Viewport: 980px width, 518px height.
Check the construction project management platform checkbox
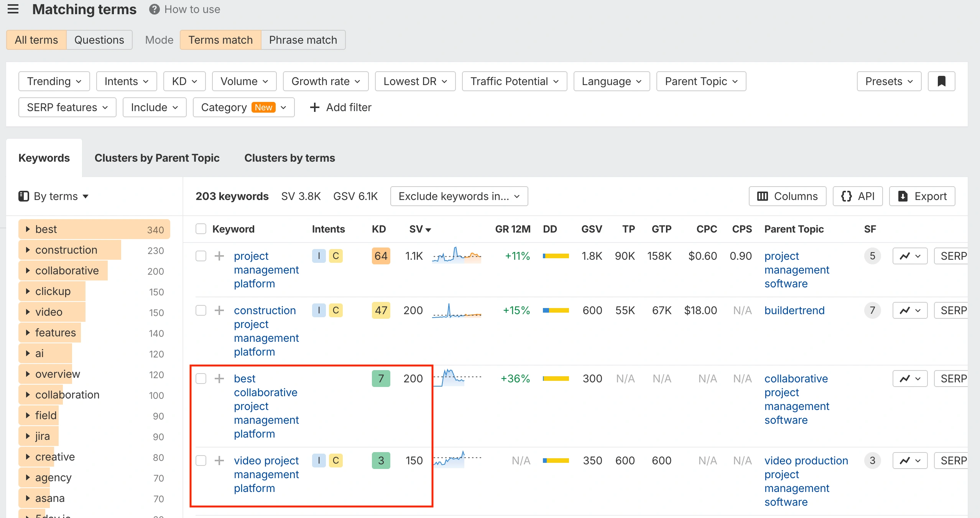click(201, 310)
